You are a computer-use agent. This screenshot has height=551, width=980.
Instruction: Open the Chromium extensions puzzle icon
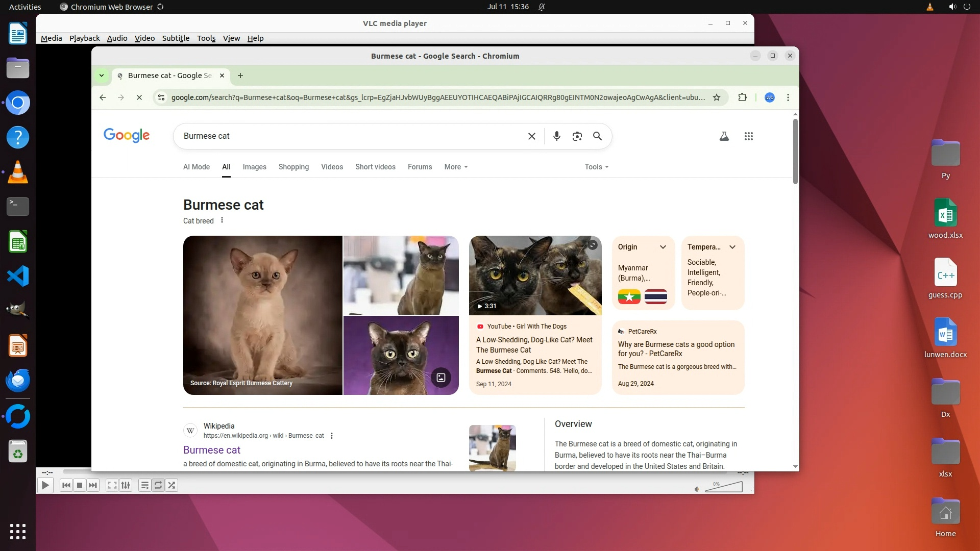[x=742, y=97]
